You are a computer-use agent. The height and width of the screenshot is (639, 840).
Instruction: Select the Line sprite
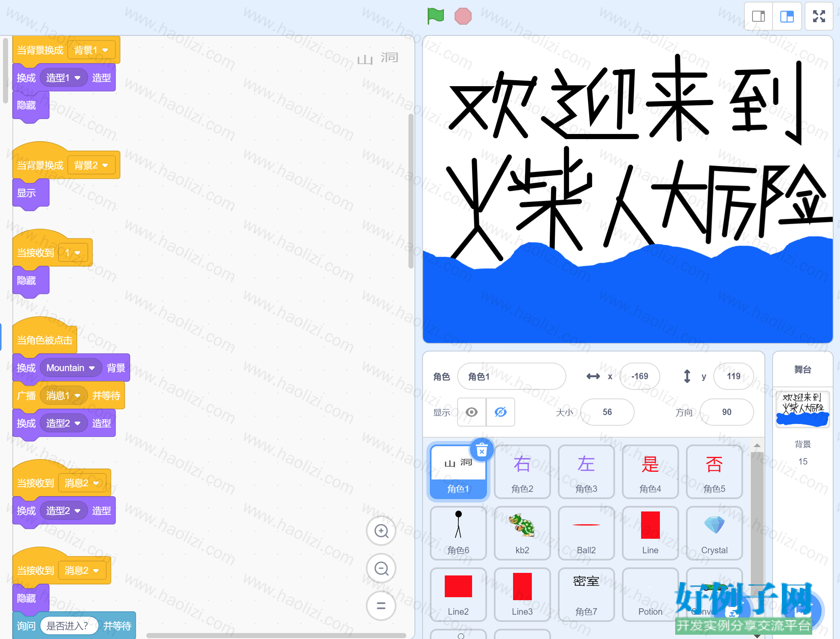click(650, 533)
